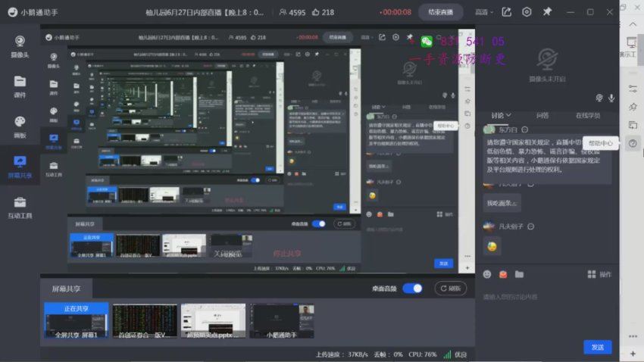644x362 pixels.
Task: Toggle the 桌面音频 desktop audio switch
Action: point(412,288)
